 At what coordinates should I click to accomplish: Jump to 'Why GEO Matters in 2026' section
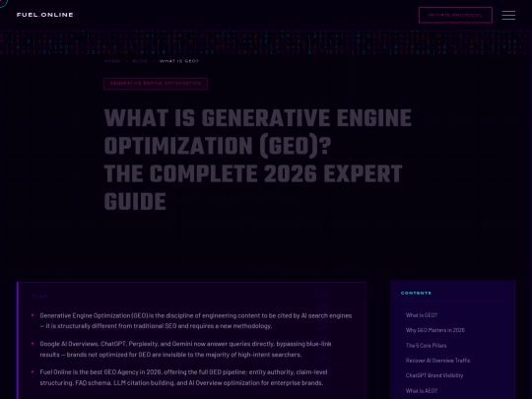click(x=435, y=330)
